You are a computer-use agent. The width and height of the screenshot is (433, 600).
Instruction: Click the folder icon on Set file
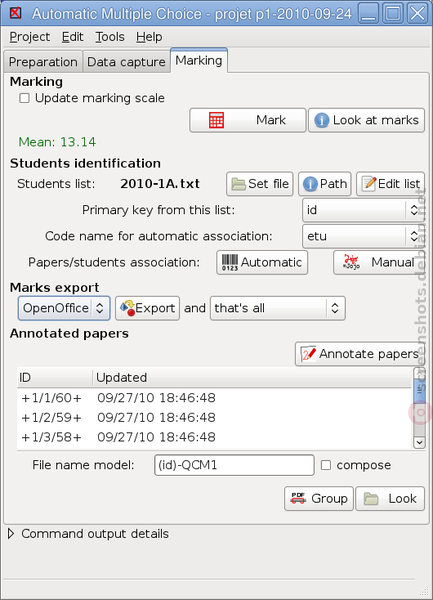coord(239,184)
